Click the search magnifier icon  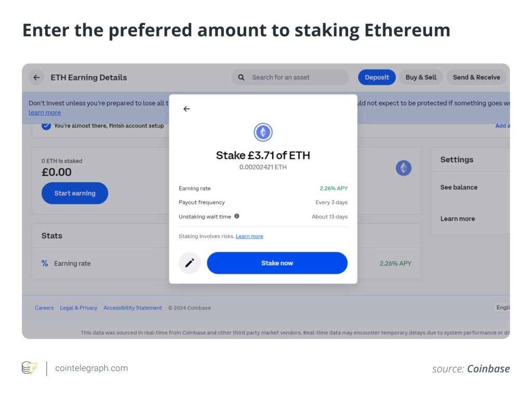241,77
